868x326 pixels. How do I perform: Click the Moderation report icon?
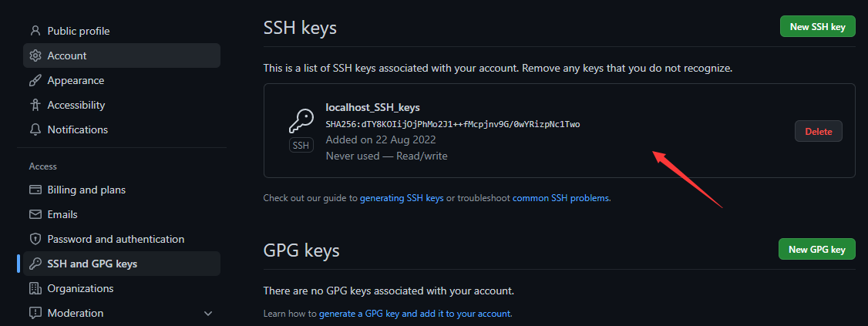pyautogui.click(x=35, y=313)
